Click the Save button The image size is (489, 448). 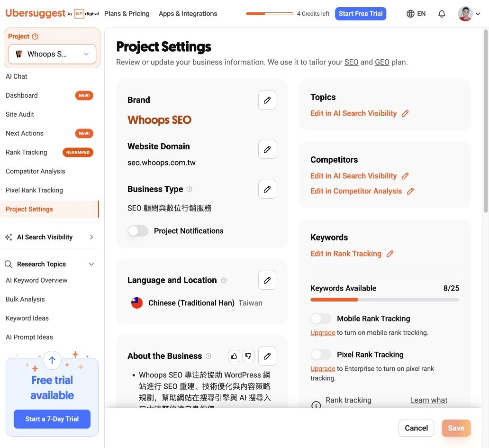(x=456, y=429)
